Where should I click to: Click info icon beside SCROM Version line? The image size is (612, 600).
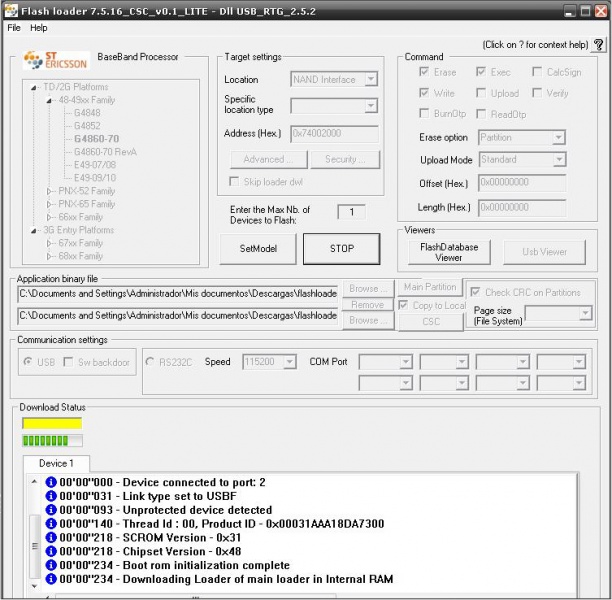[51, 538]
